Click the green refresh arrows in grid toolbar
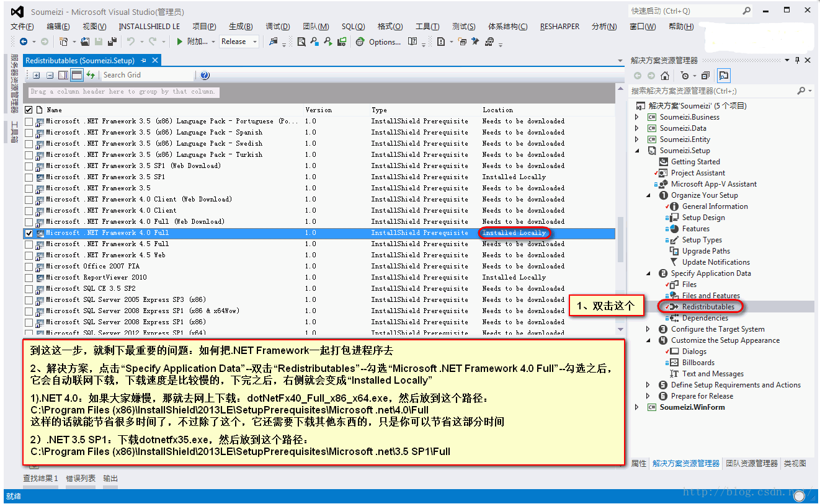The width and height of the screenshot is (820, 504). [x=91, y=75]
